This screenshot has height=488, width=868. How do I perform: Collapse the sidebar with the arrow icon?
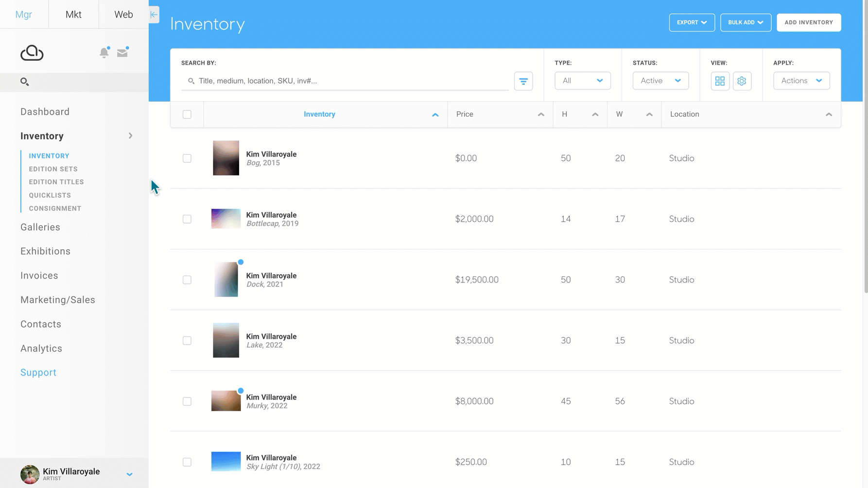coord(154,15)
